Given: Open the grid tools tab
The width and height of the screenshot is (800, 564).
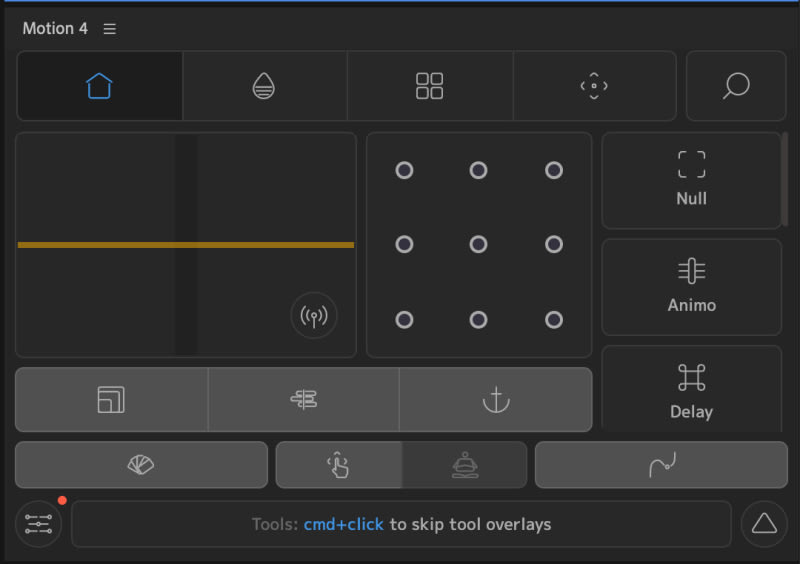Looking at the screenshot, I should [429, 86].
